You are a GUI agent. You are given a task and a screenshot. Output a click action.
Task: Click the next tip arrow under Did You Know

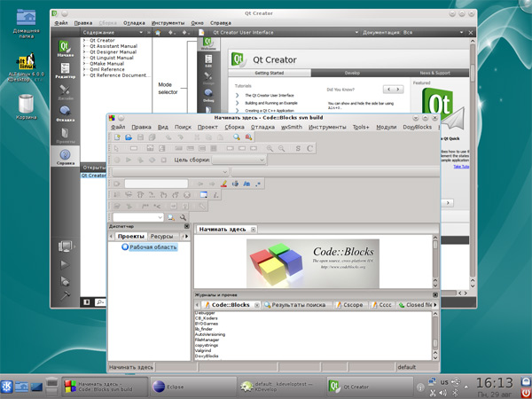point(398,90)
